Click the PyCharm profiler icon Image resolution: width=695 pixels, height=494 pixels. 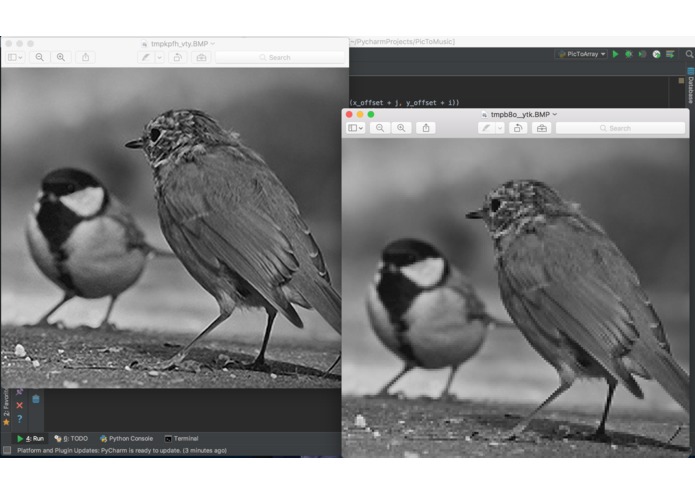point(656,54)
